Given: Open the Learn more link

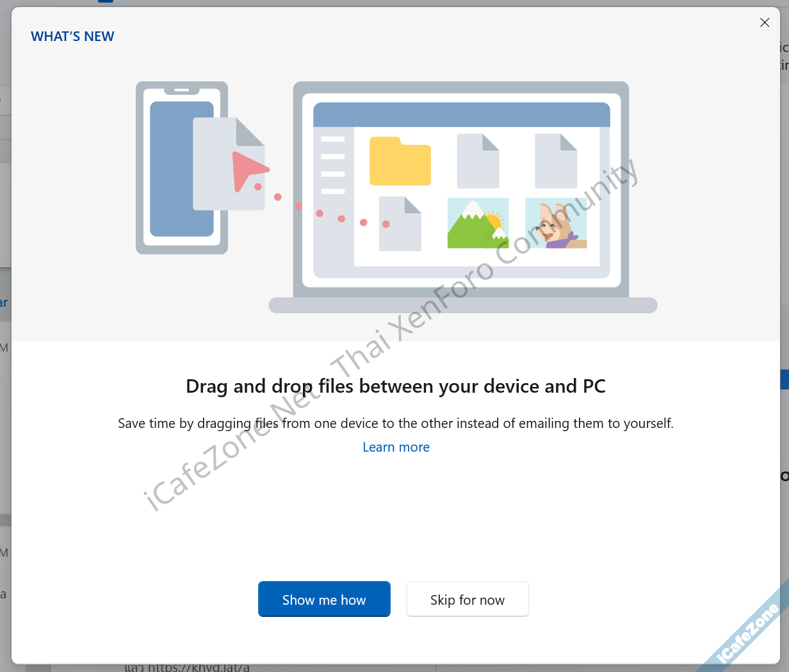Looking at the screenshot, I should [x=396, y=447].
